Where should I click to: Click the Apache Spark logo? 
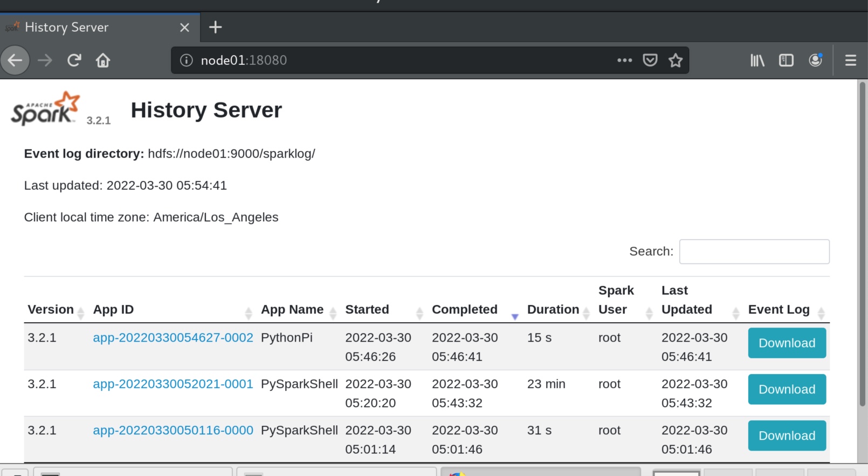coord(45,108)
